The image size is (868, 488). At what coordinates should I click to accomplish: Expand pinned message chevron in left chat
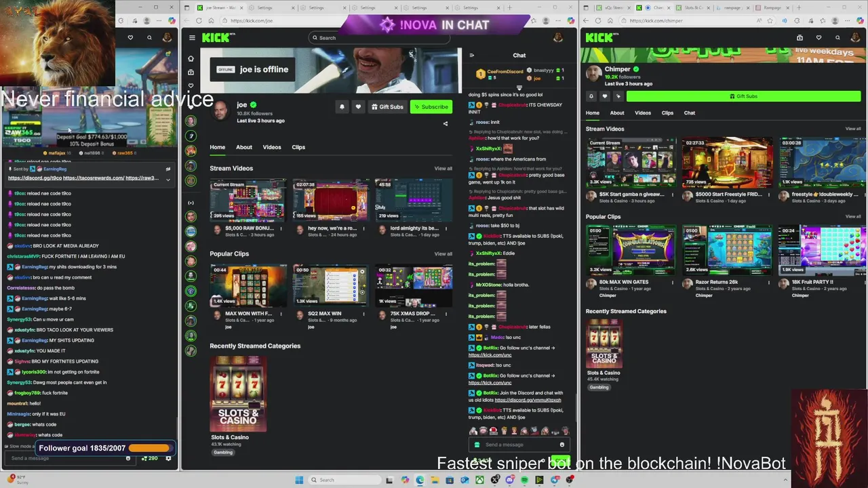point(167,179)
